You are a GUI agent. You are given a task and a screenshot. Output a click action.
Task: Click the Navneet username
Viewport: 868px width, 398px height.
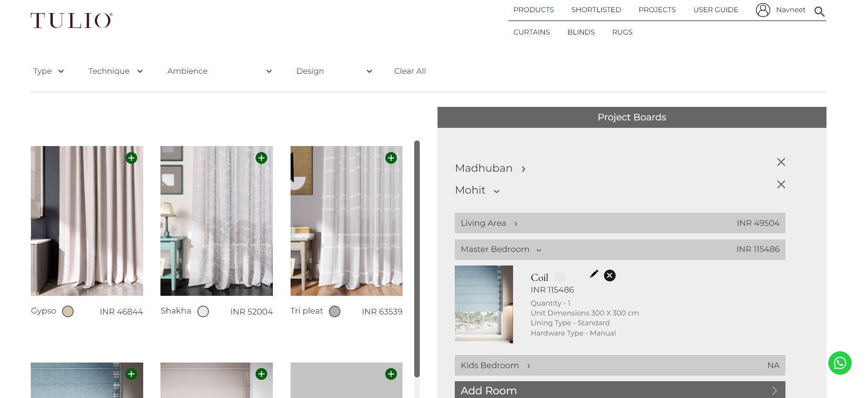791,10
